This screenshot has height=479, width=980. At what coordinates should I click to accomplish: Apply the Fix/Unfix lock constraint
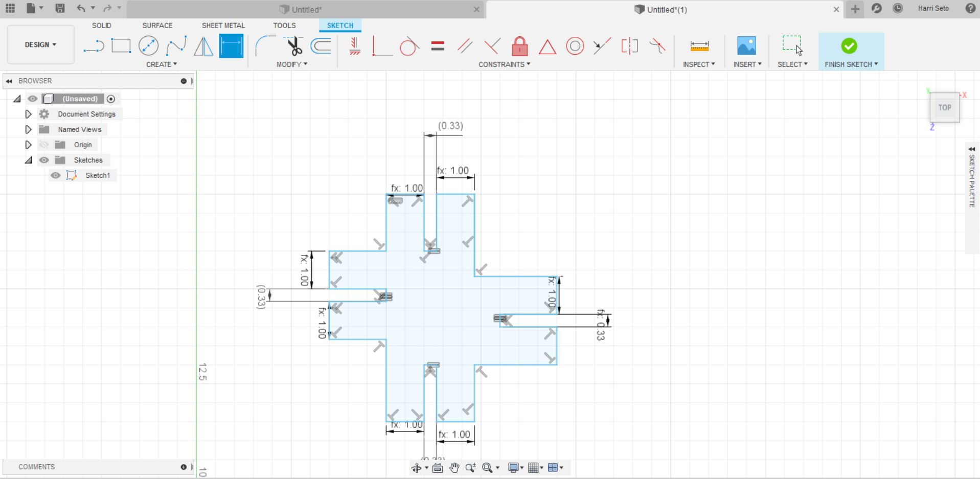pyautogui.click(x=520, y=46)
